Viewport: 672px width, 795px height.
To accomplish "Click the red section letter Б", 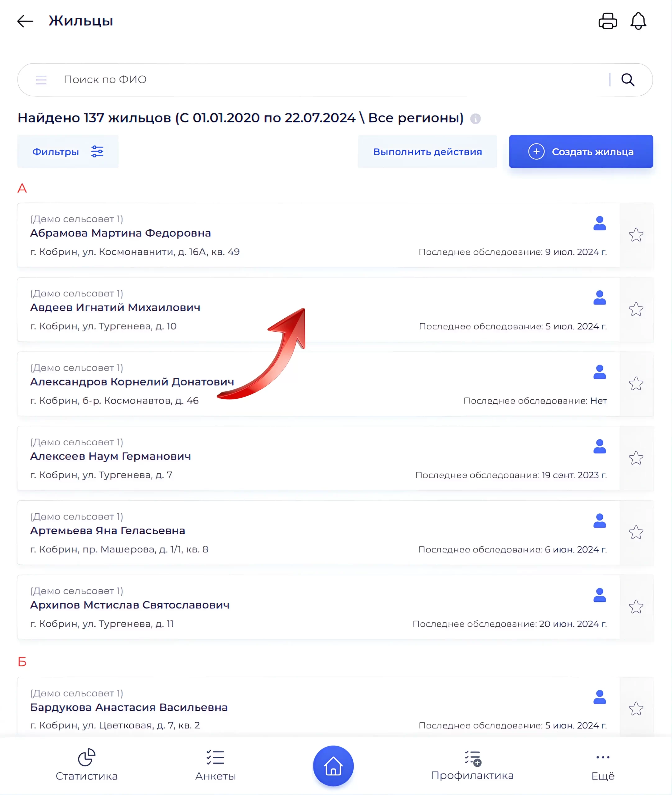I will point(22,662).
